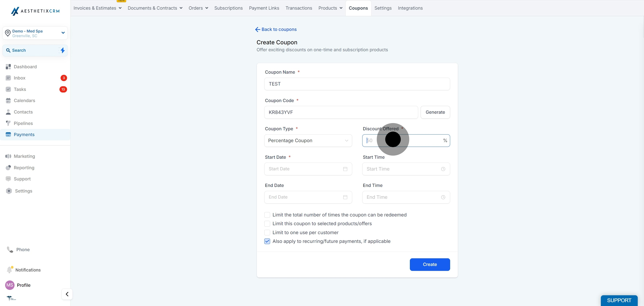The image size is (644, 306).
Task: Expand the Orders menu
Action: pyautogui.click(x=199, y=8)
